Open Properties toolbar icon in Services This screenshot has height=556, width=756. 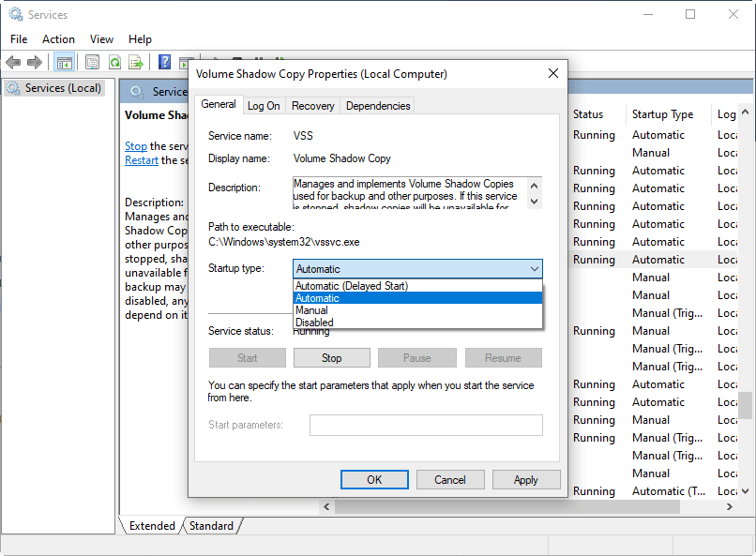point(92,62)
